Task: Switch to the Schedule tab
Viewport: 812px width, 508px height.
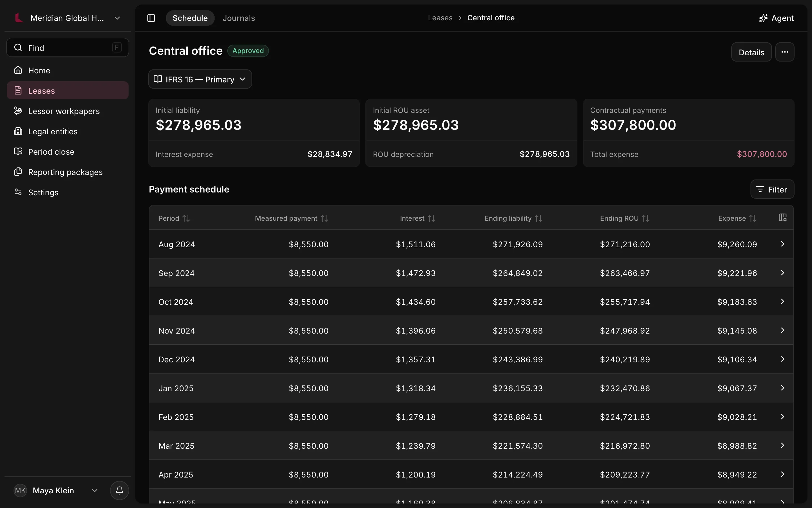Action: coord(190,18)
